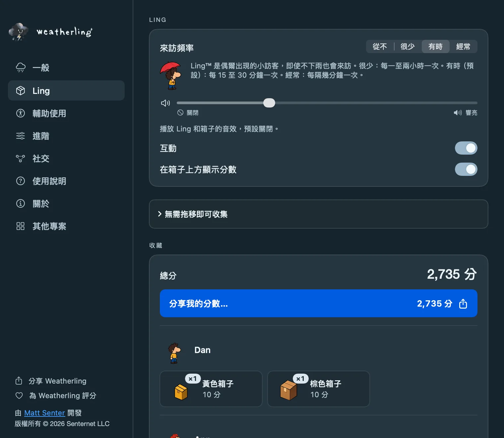Image resolution: width=504 pixels, height=438 pixels.
Task: Click the 使用說明 question mark icon
Action: (21, 181)
